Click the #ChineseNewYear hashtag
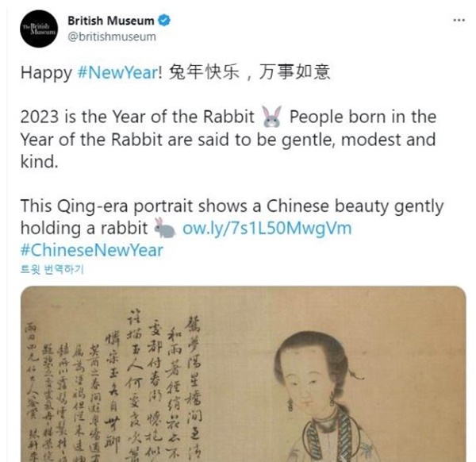476x462 pixels. click(92, 250)
